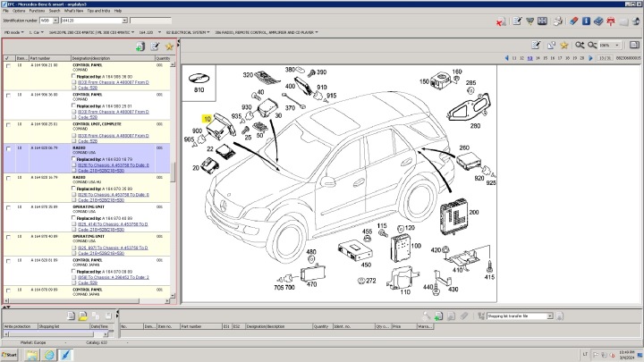
Task: Tick the Replaced by A 164 900 36 00 checkbox
Action: pos(73,76)
